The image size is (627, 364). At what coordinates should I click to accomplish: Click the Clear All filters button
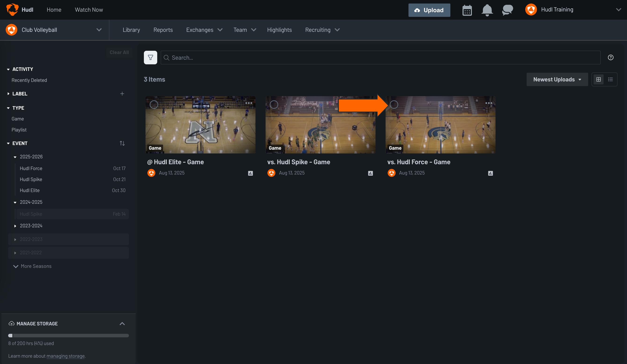pyautogui.click(x=119, y=52)
